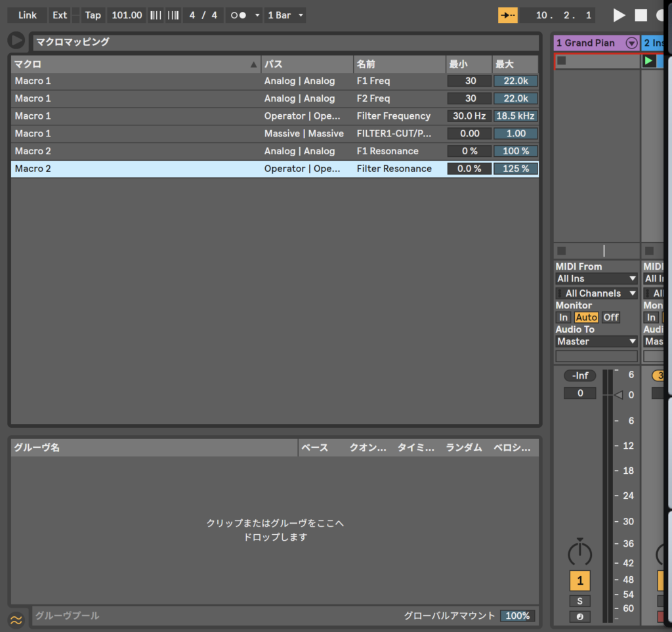
Task: Click the clip stop square in Grand Piano slot
Action: 561,61
